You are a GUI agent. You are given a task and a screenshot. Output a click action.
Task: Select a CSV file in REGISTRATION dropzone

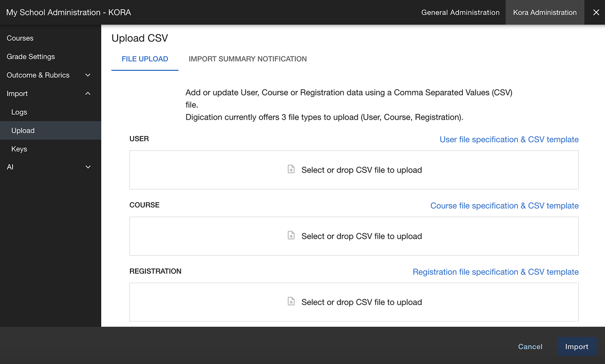(x=354, y=302)
